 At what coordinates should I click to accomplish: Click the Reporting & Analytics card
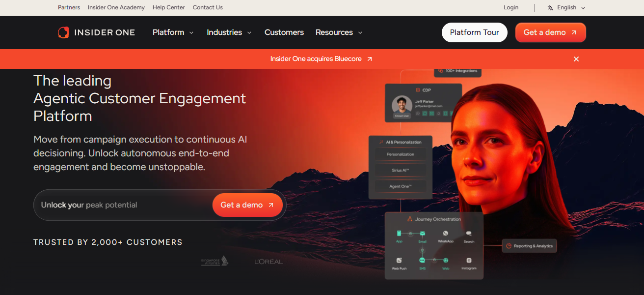tap(529, 246)
